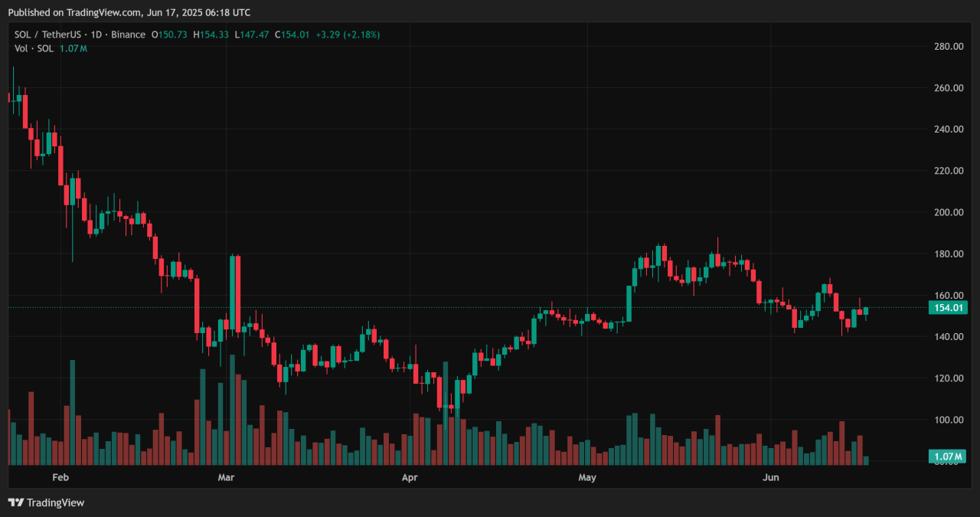This screenshot has width=980, height=517.
Task: Select the Mar label on time axis
Action: pos(226,478)
